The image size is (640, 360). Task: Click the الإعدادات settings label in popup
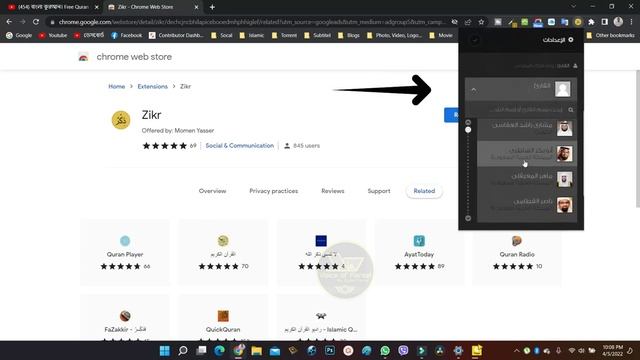pyautogui.click(x=553, y=40)
